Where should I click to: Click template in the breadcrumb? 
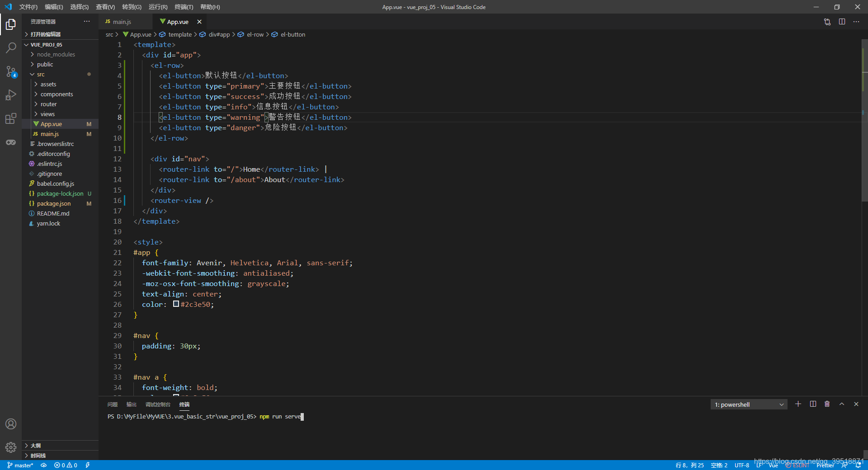pyautogui.click(x=180, y=34)
